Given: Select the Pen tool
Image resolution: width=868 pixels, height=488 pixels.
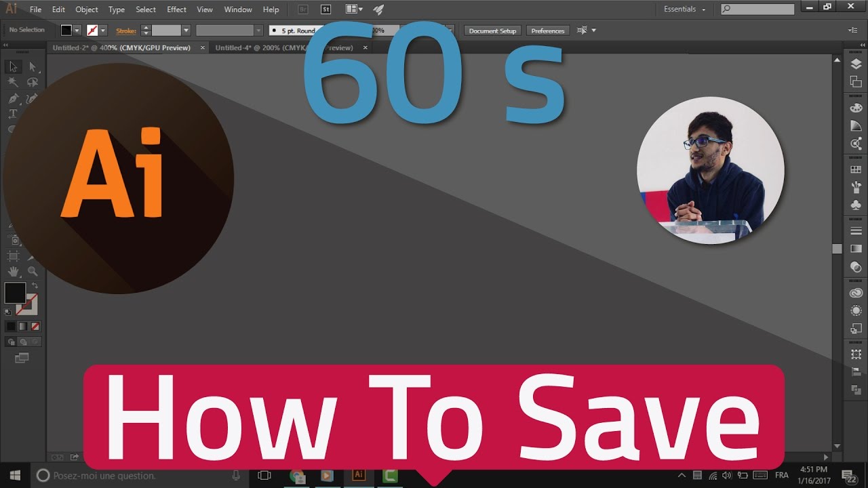Looking at the screenshot, I should pos(13,98).
